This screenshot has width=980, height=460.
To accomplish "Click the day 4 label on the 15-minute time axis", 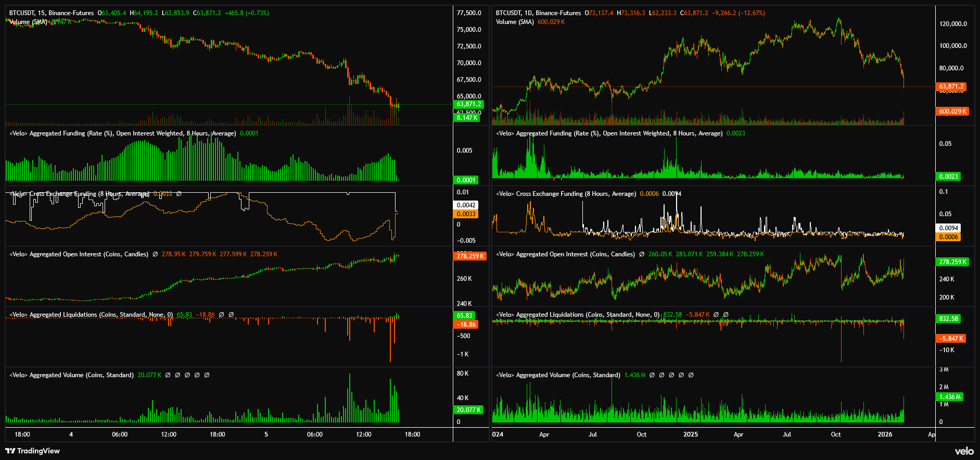I will 71,434.
